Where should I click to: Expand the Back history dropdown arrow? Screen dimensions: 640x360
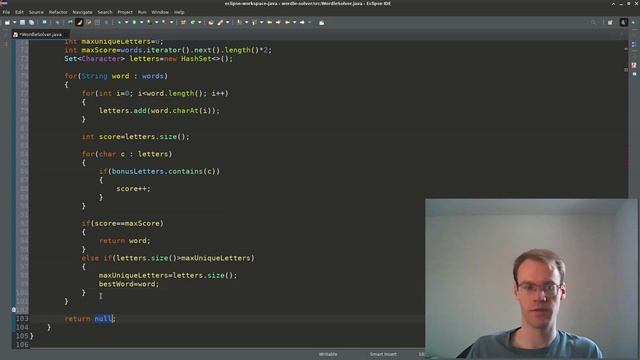tap(294, 22)
